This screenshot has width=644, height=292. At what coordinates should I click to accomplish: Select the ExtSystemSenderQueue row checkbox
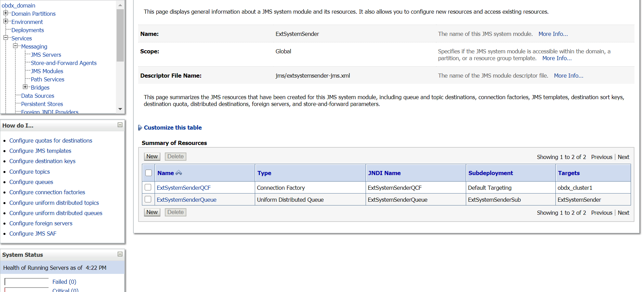[148, 199]
